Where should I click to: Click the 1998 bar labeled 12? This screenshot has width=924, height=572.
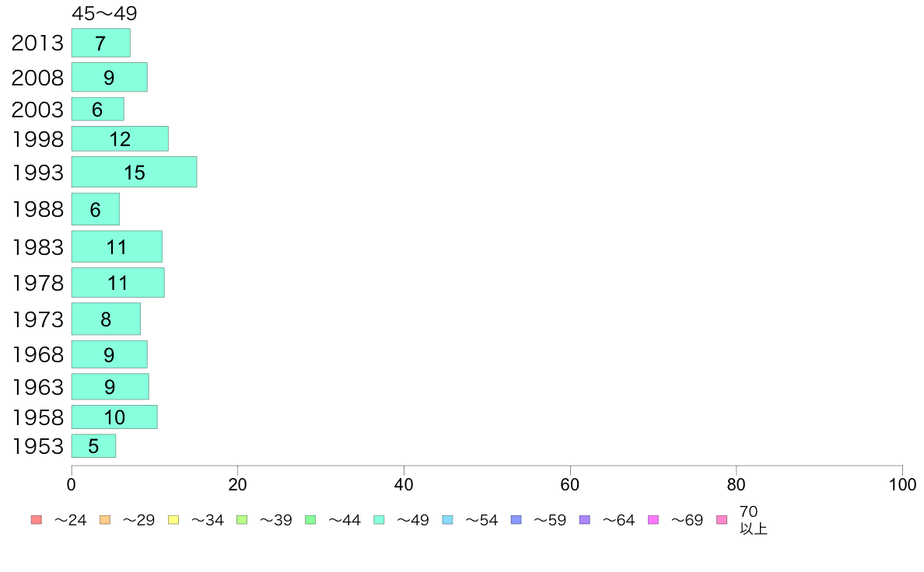[121, 138]
